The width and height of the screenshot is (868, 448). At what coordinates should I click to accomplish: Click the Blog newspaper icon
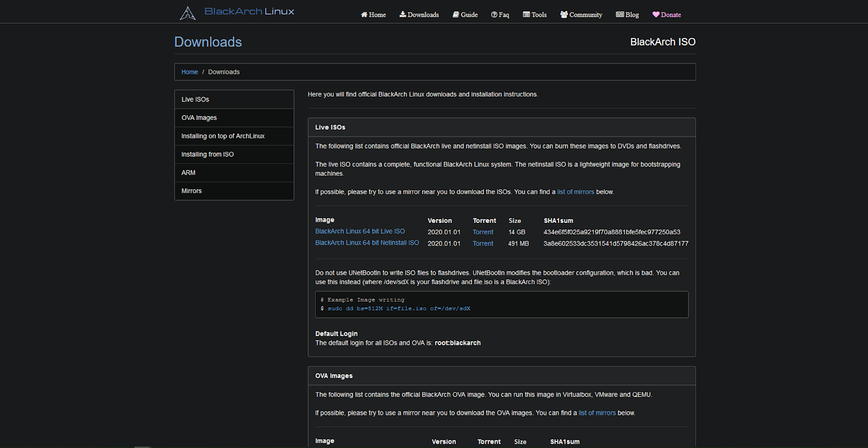(620, 15)
